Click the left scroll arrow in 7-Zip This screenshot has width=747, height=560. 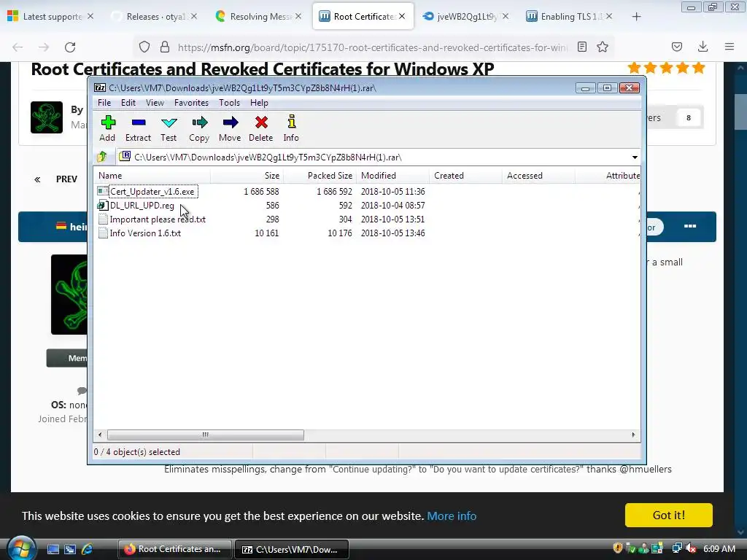coord(99,435)
